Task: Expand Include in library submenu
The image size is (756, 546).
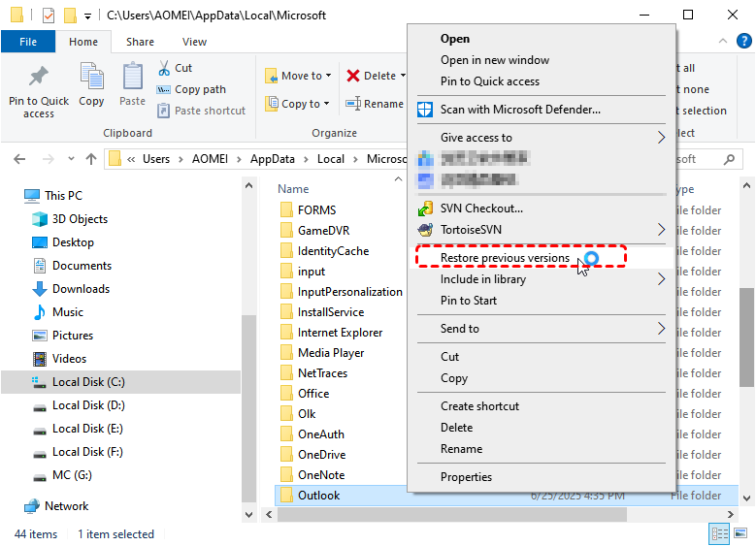Action: 661,279
